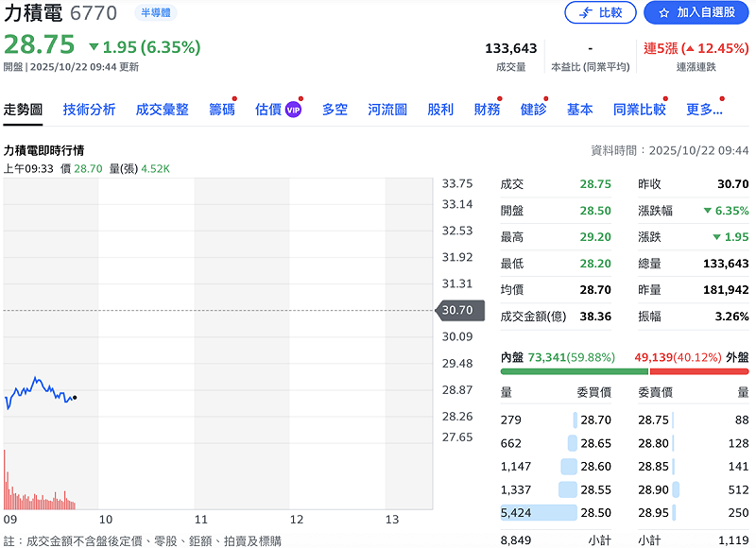Open the 半導體 industry tag
Screen dimensions: 756x548
[x=156, y=13]
